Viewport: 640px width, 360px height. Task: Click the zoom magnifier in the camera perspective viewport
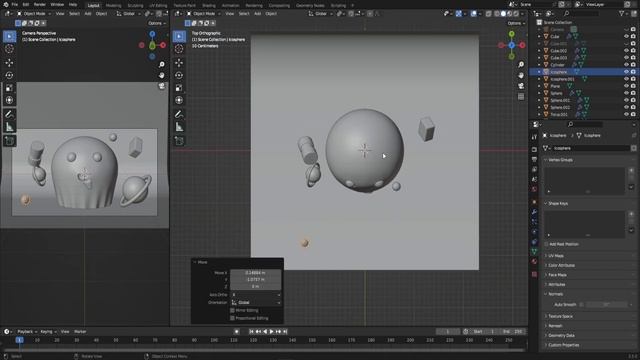click(162, 64)
